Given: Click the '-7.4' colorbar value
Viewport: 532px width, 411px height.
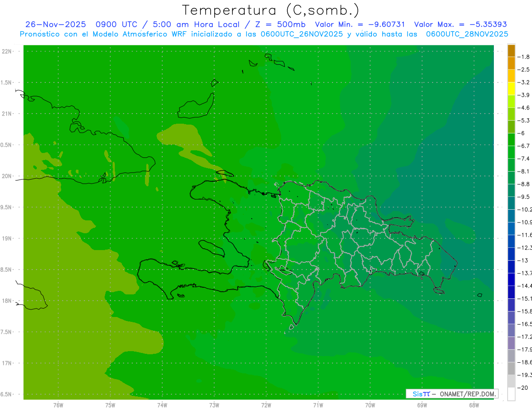Looking at the screenshot, I should 524,158.
